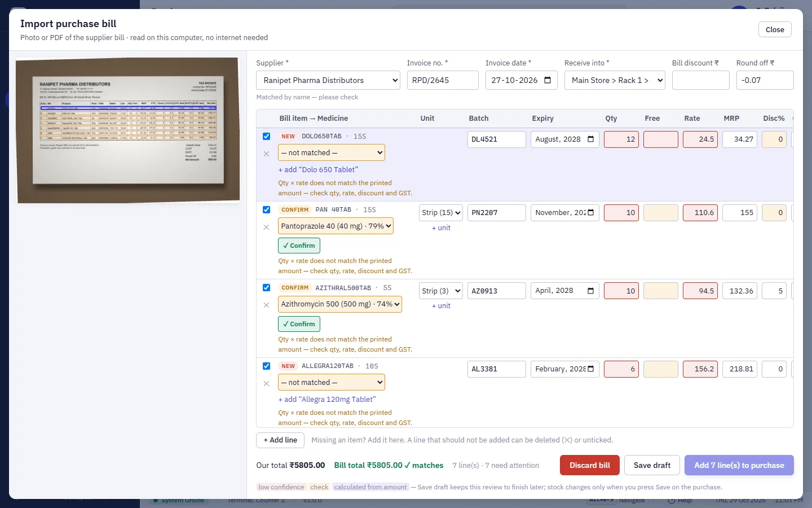Click the Add line button

[280, 440]
